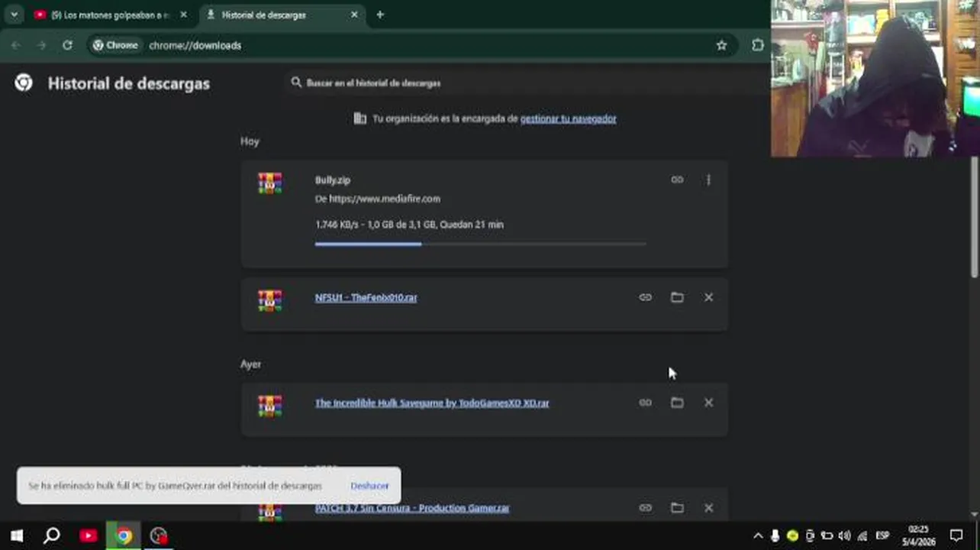This screenshot has width=980, height=550.
Task: Open the Windows notification center icon
Action: click(956, 535)
